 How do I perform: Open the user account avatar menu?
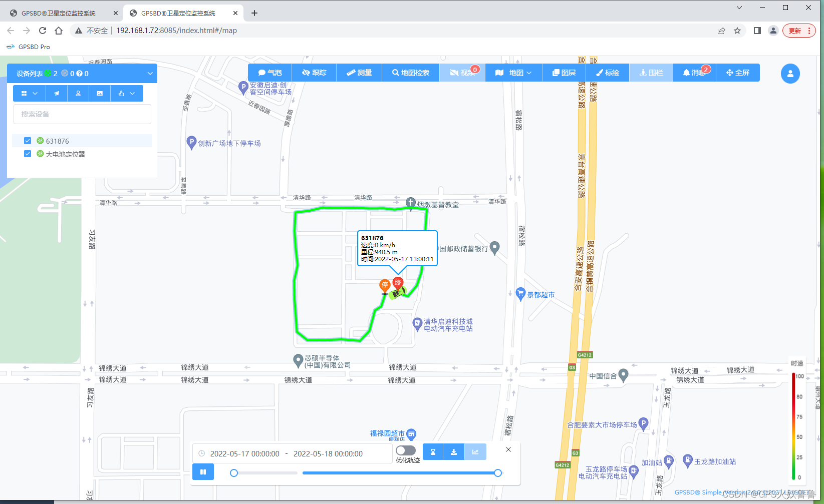coord(790,74)
